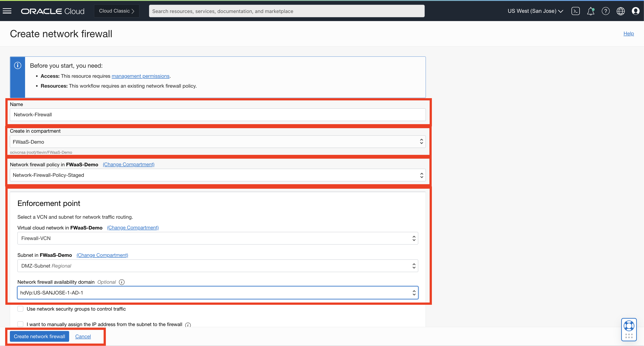Enable network security groups to control traffic

click(x=20, y=309)
